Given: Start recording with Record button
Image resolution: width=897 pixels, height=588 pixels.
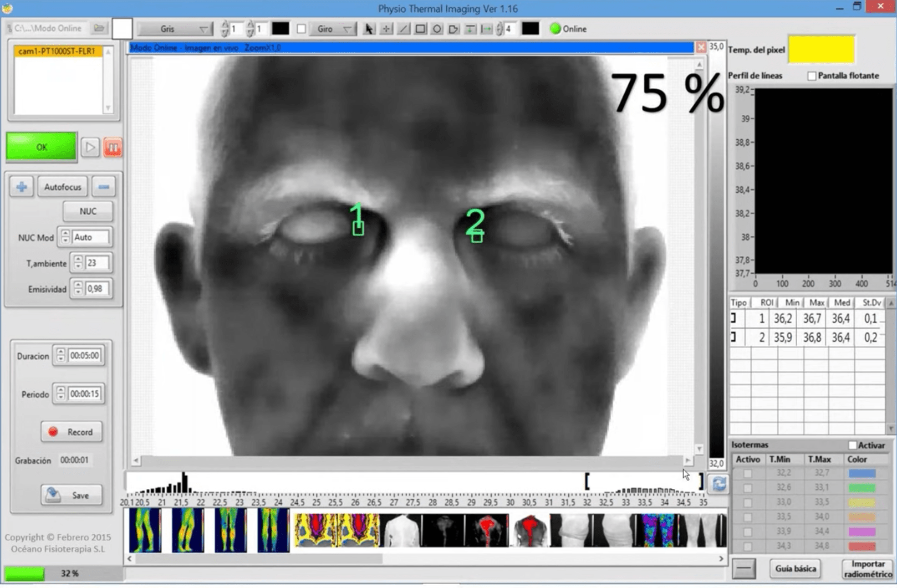Looking at the screenshot, I should (x=72, y=432).
